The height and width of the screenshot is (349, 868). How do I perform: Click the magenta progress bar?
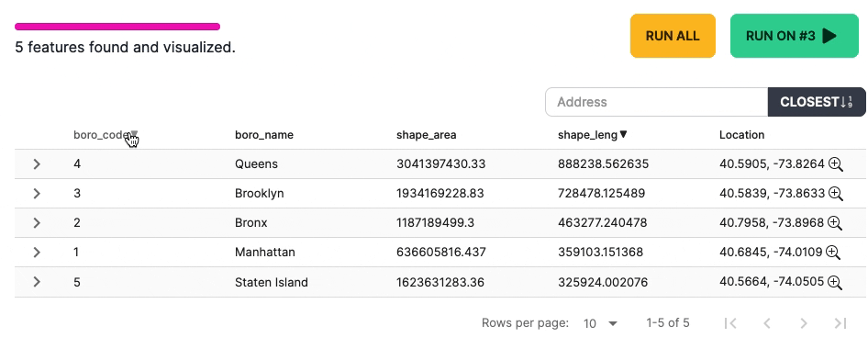[x=117, y=27]
